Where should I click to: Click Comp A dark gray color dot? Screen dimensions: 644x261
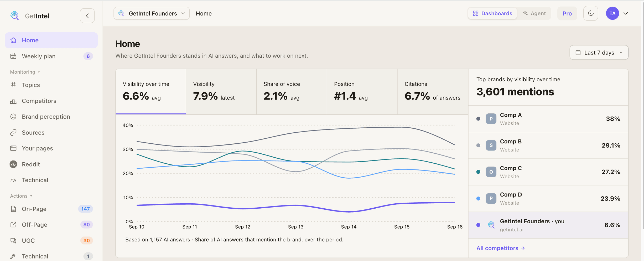(x=478, y=119)
